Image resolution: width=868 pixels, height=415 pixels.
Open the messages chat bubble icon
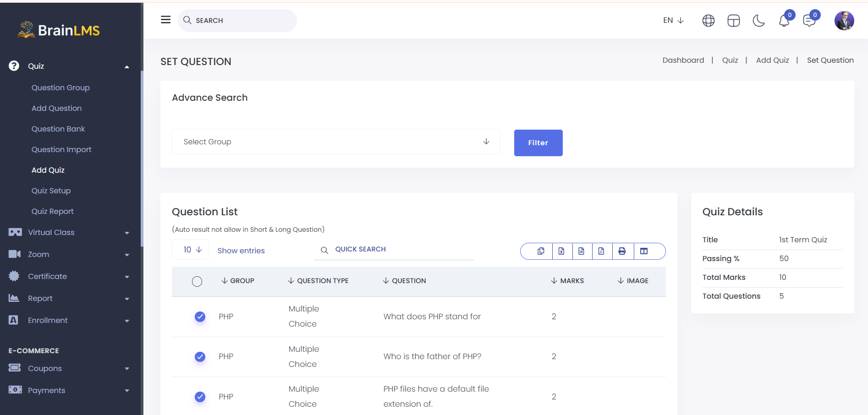(x=809, y=21)
